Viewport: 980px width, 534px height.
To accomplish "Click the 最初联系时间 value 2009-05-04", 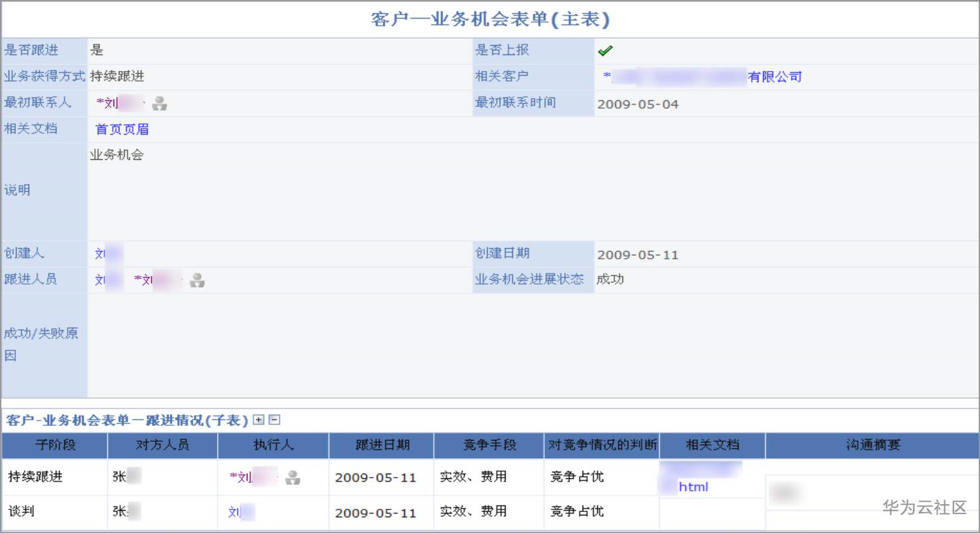I will pyautogui.click(x=638, y=104).
